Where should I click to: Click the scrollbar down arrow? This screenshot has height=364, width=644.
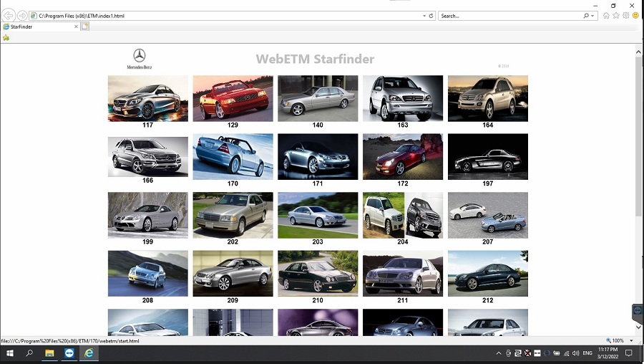pos(638,327)
